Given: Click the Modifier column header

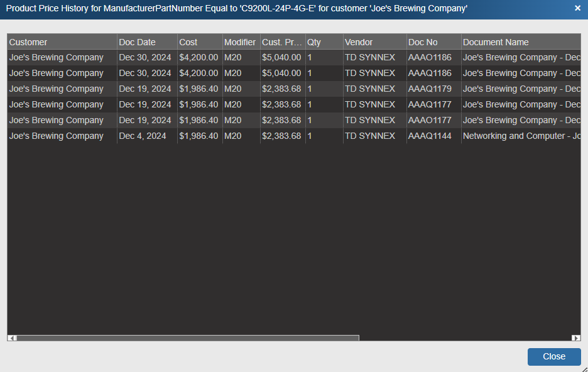Looking at the screenshot, I should pyautogui.click(x=241, y=42).
